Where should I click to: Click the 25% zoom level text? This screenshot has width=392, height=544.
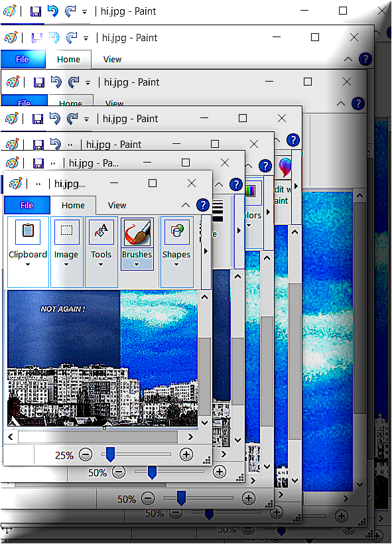(64, 455)
